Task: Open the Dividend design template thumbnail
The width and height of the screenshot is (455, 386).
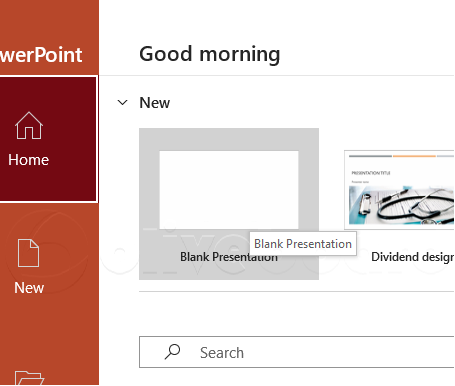Action: coord(399,190)
